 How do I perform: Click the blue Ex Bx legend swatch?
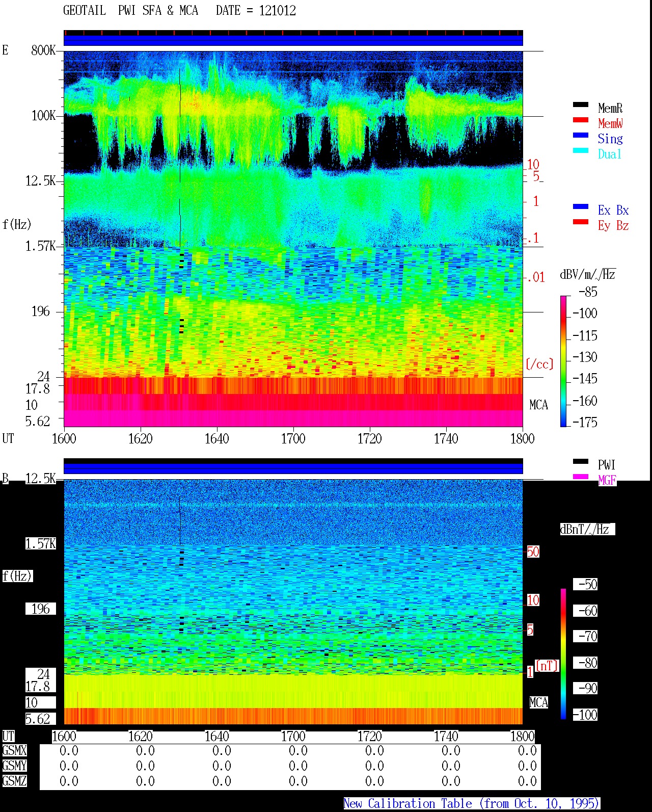point(581,206)
